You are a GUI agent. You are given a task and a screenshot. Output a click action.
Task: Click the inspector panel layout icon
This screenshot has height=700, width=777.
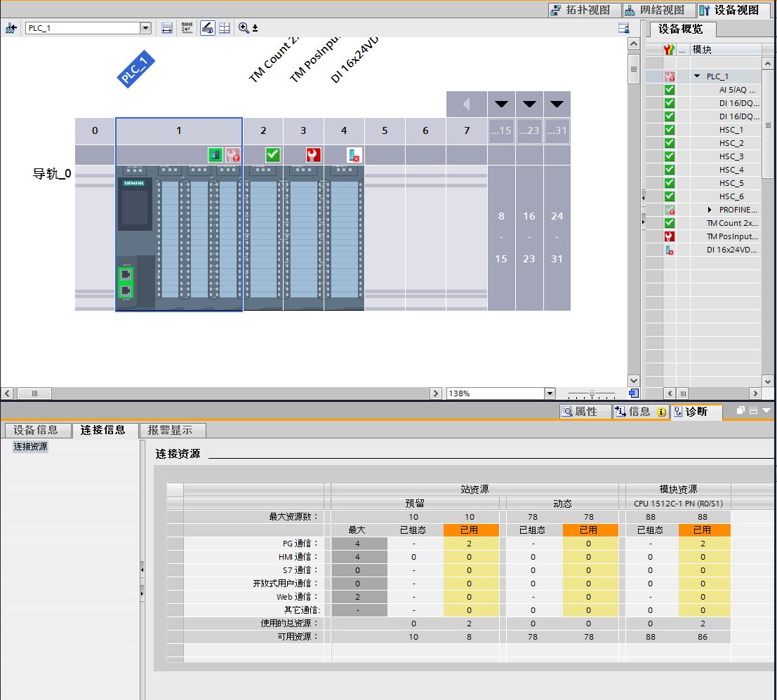point(753,410)
